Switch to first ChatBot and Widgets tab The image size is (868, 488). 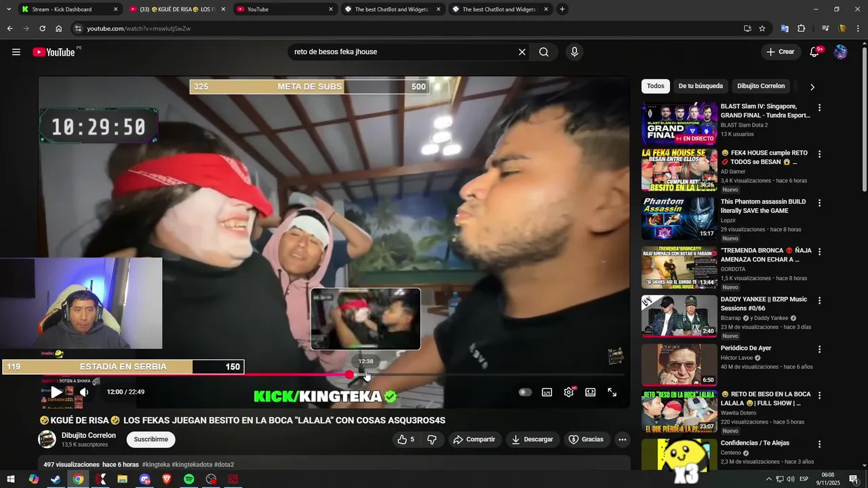pyautogui.click(x=392, y=9)
